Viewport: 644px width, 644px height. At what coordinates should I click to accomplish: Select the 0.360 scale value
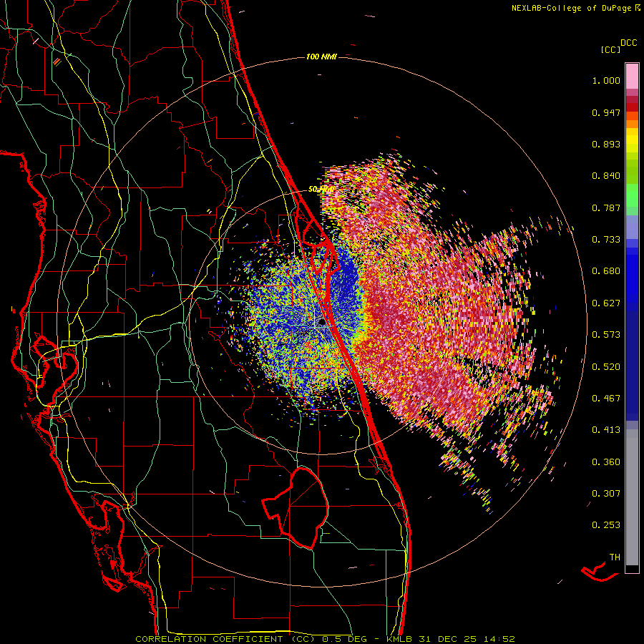click(606, 462)
